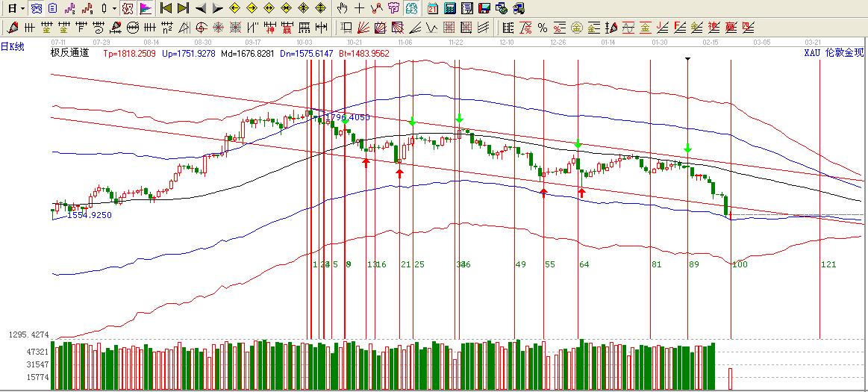Activate the crosshair cursor tool
Image resolution: width=868 pixels, height=392 pixels.
(x=359, y=9)
